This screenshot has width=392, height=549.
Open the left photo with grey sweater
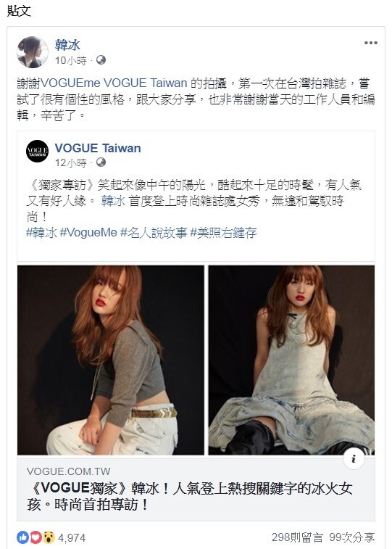(x=111, y=360)
